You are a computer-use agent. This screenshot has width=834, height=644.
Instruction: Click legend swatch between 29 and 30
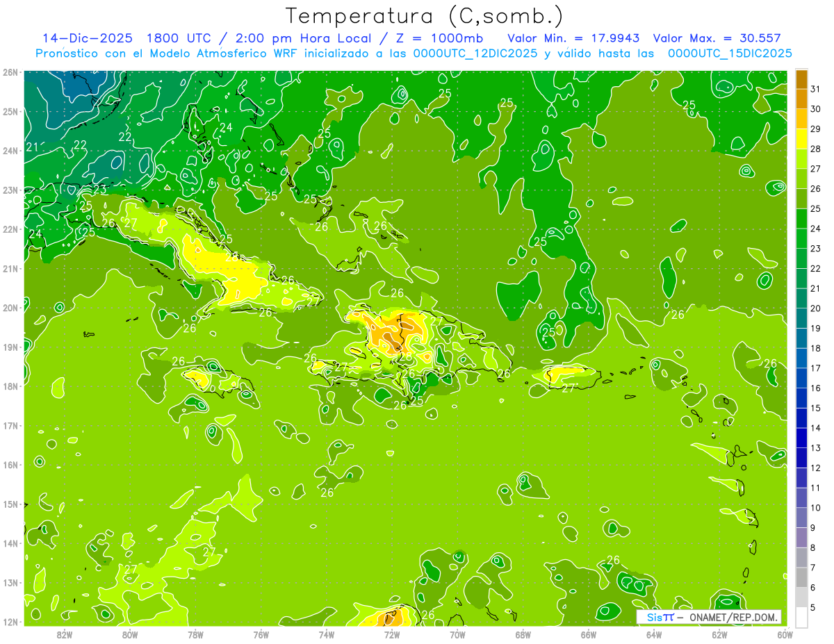pos(801,119)
